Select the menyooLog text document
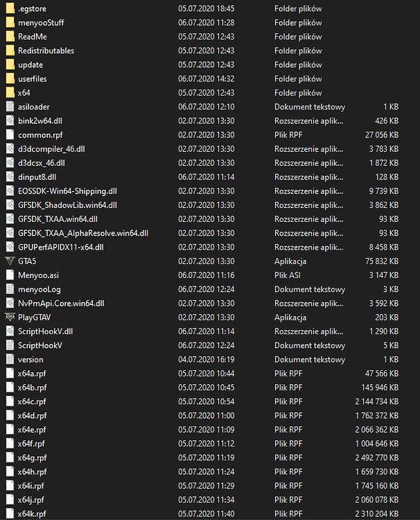The width and height of the screenshot is (420, 520). click(x=40, y=289)
